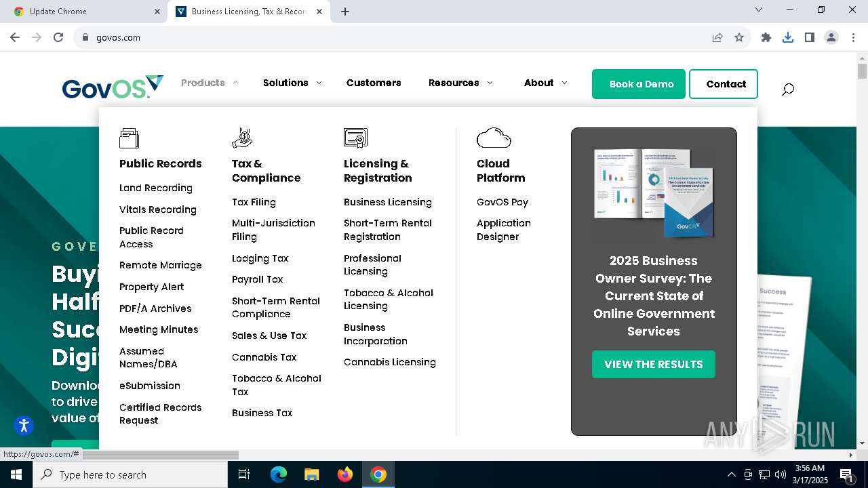Open the Business Licensing link
This screenshot has width=868, height=488.
388,202
